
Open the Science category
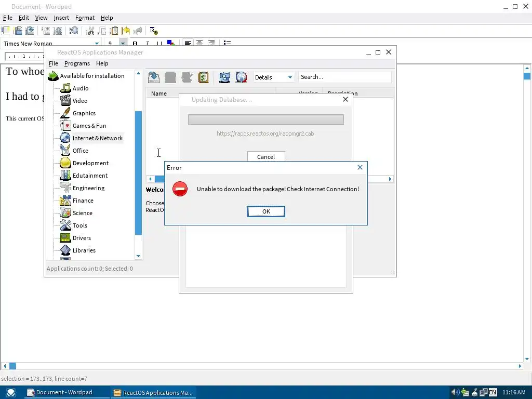click(x=83, y=213)
